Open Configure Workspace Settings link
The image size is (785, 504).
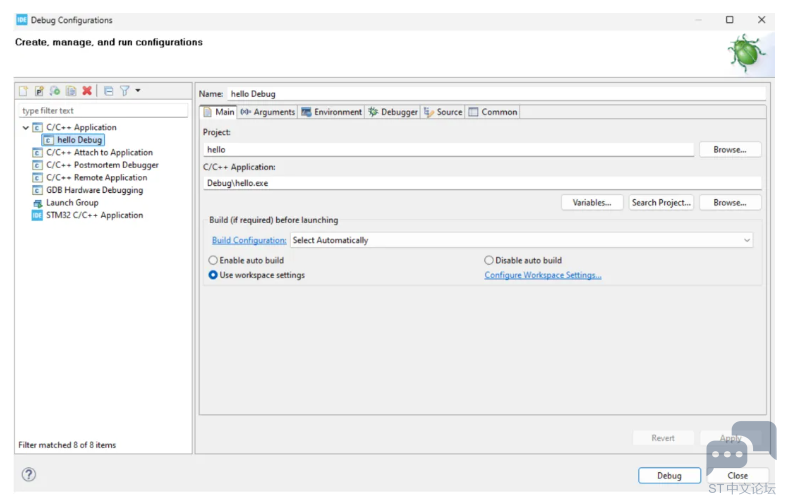click(543, 275)
